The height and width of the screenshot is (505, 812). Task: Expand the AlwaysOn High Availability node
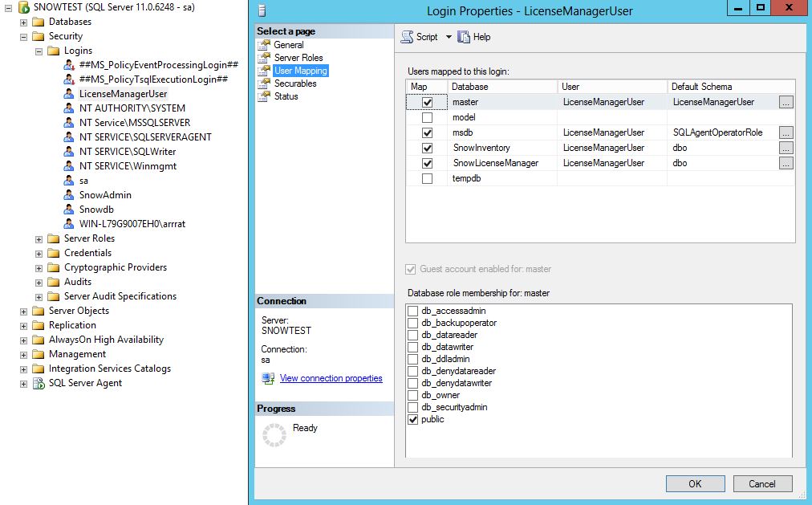(x=23, y=340)
